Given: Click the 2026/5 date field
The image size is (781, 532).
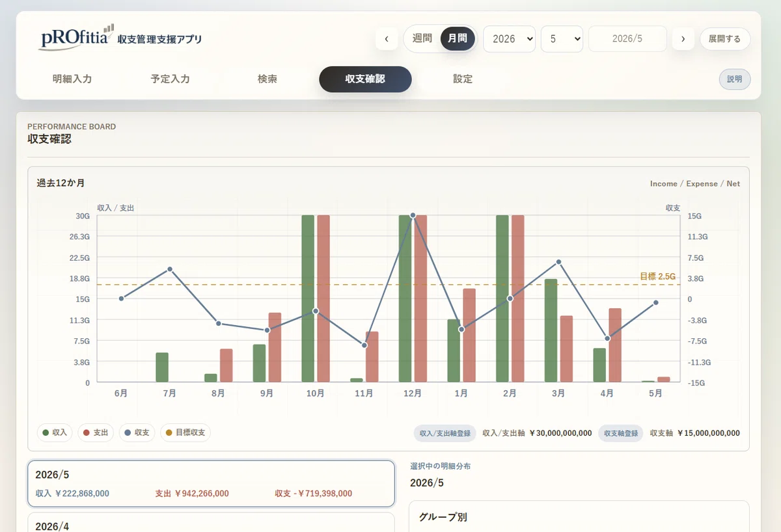Looking at the screenshot, I should point(627,39).
